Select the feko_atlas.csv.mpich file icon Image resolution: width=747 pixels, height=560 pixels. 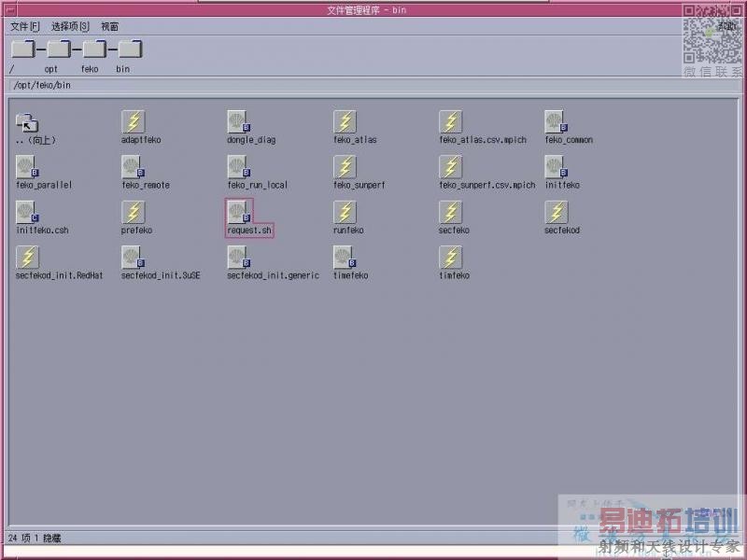pyautogui.click(x=451, y=122)
